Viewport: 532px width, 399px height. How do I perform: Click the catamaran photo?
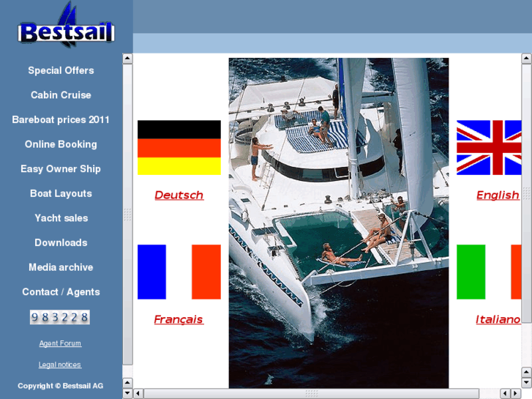point(339,223)
